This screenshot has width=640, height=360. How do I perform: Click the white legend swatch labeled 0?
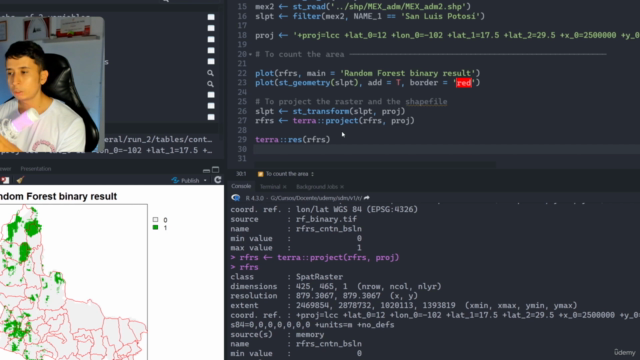(x=155, y=220)
